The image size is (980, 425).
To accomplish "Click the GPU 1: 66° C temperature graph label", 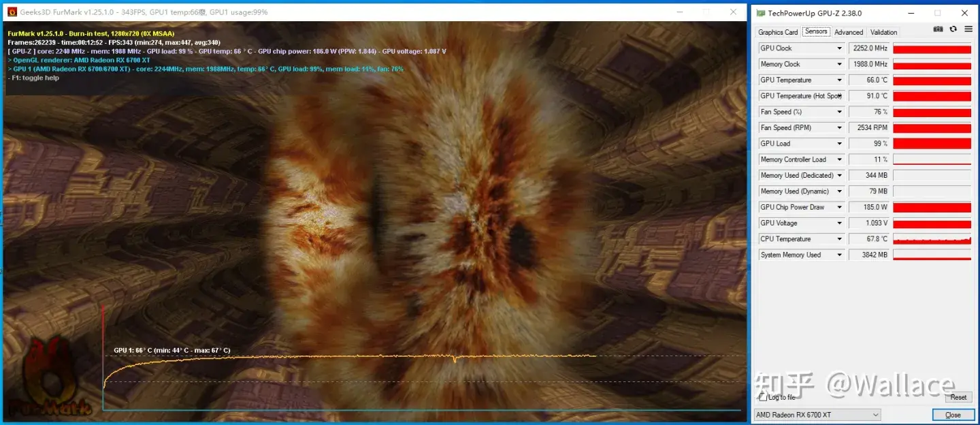I will tap(171, 351).
